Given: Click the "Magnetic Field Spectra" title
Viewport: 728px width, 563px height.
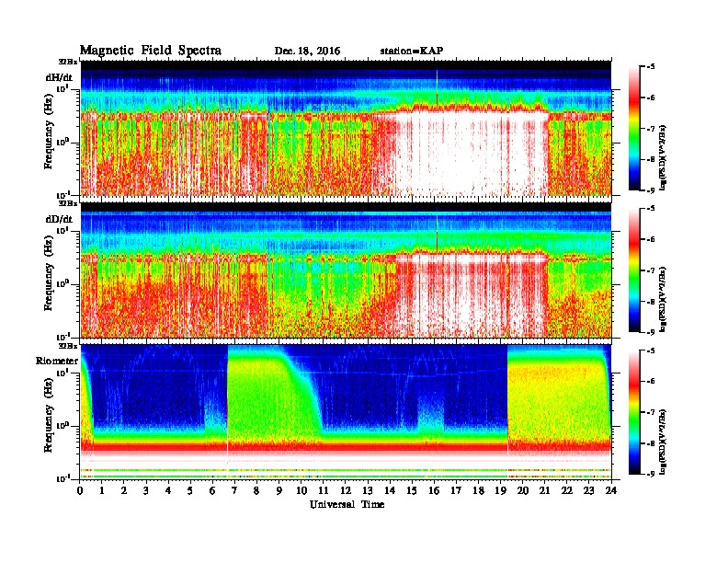Looking at the screenshot, I should click(x=151, y=51).
